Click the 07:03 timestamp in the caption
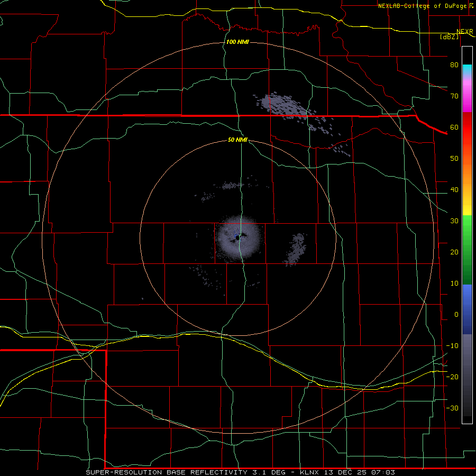The height and width of the screenshot is (476, 476). point(383,472)
